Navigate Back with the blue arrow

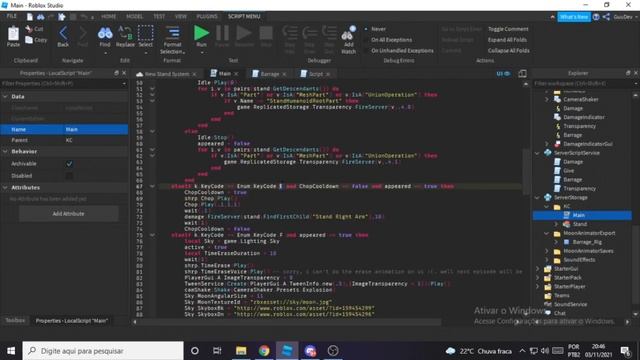click(x=63, y=33)
